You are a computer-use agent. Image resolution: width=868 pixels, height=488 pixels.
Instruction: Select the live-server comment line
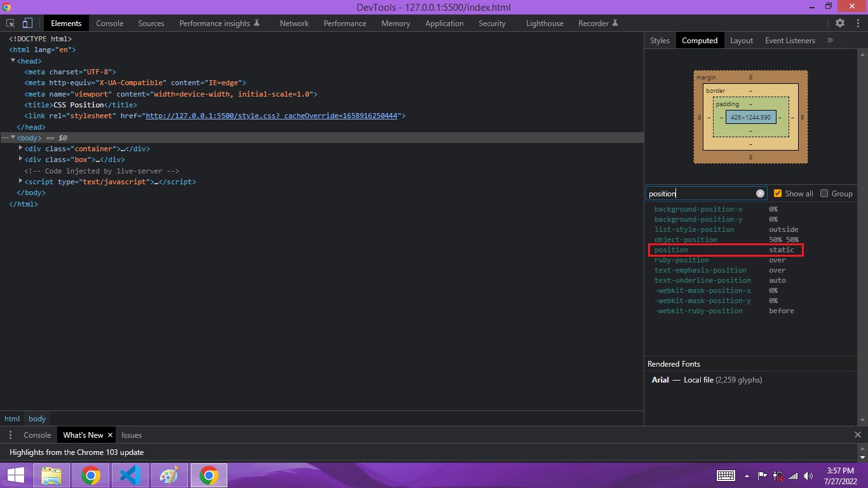point(102,171)
